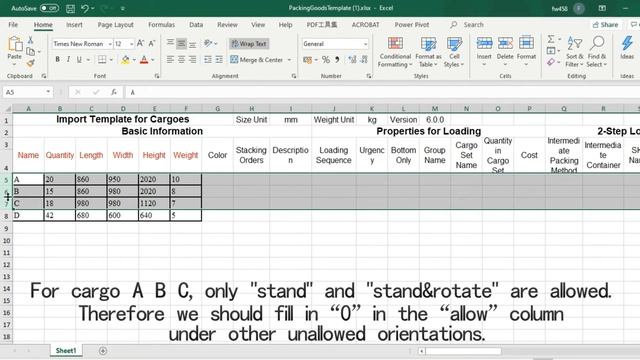This screenshot has width=640, height=360.
Task: Select the Select All corner triangle
Action: click(7, 109)
